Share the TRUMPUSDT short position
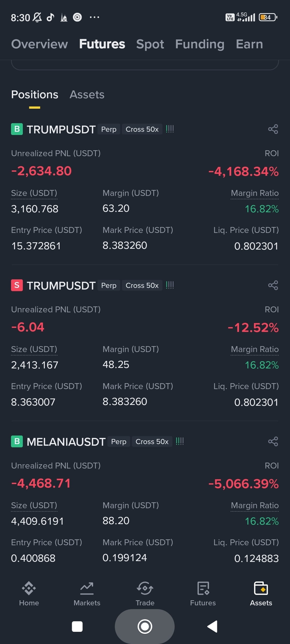Screen dimensions: 290x644 pyautogui.click(x=273, y=285)
